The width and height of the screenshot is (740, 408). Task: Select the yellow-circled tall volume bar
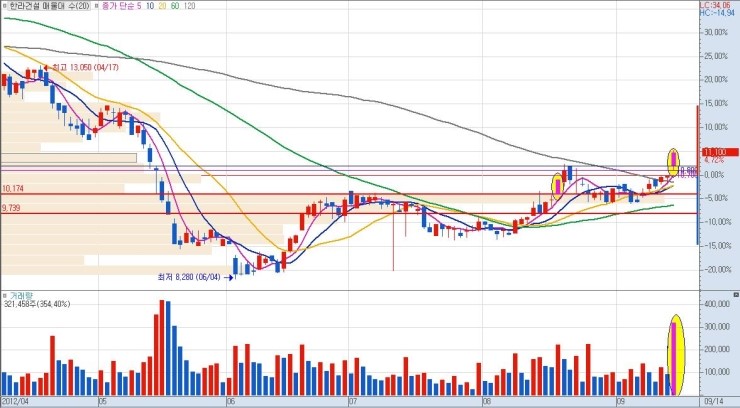point(675,355)
